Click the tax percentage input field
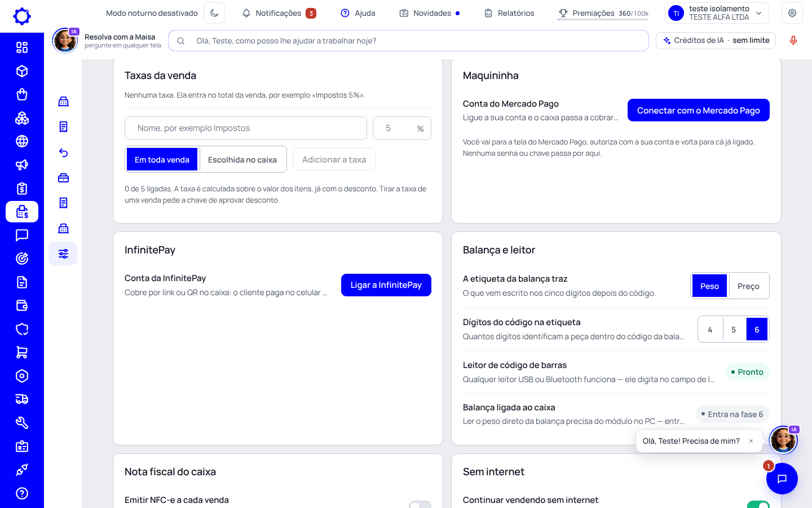This screenshot has height=508, width=812. [402, 128]
